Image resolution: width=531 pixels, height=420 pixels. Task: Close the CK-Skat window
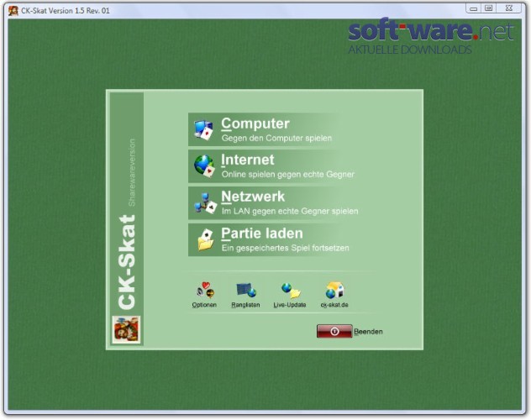point(509,8)
